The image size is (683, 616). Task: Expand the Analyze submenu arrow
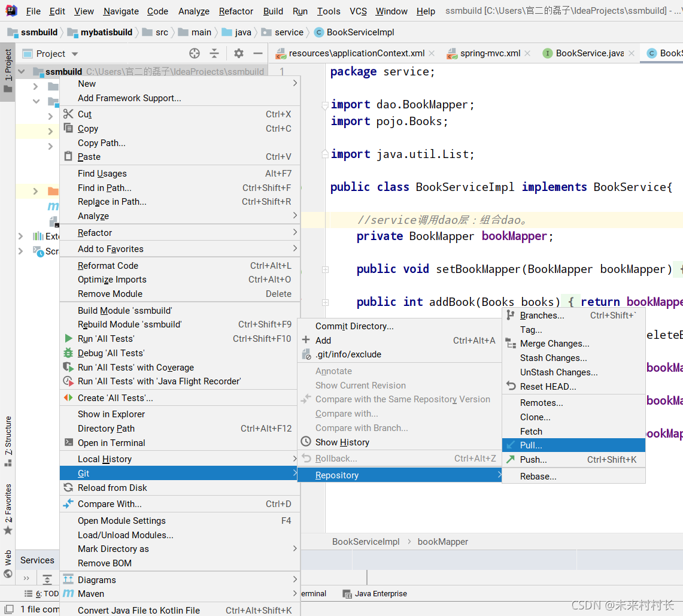coord(295,215)
